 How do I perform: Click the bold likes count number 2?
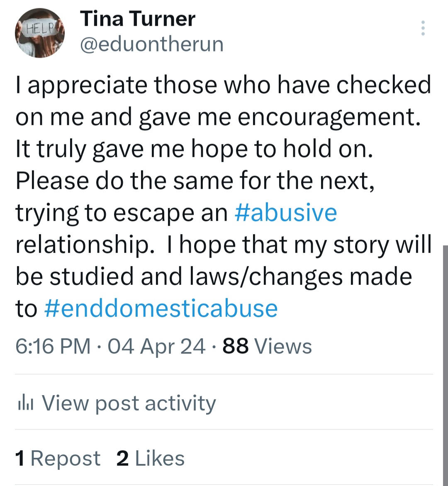click(122, 459)
